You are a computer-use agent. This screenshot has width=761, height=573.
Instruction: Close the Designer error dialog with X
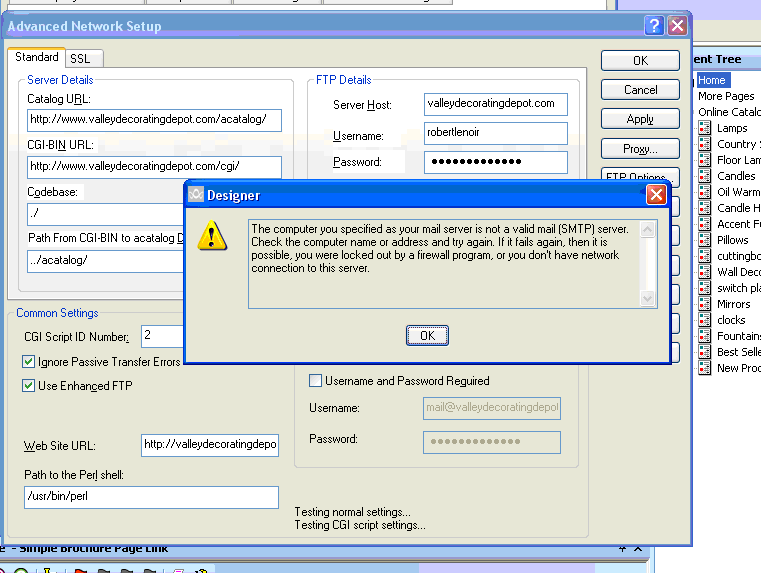[656, 195]
